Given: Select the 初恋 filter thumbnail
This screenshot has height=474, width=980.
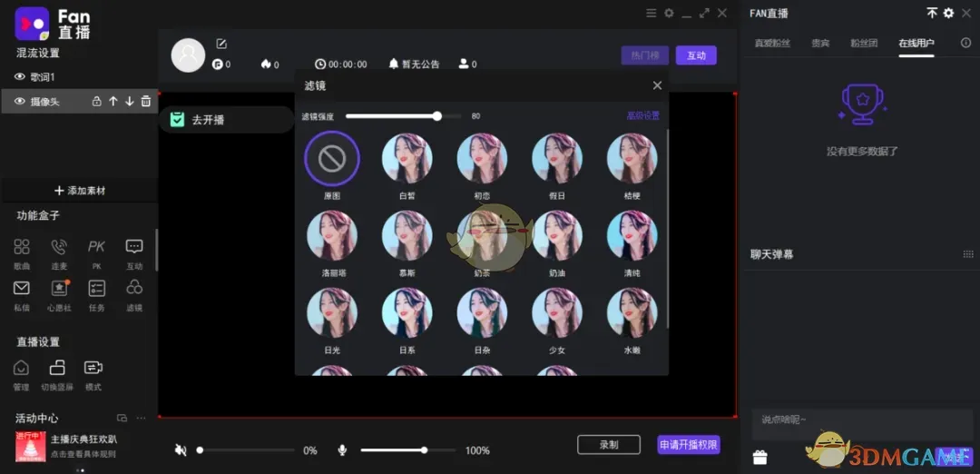Looking at the screenshot, I should (482, 158).
